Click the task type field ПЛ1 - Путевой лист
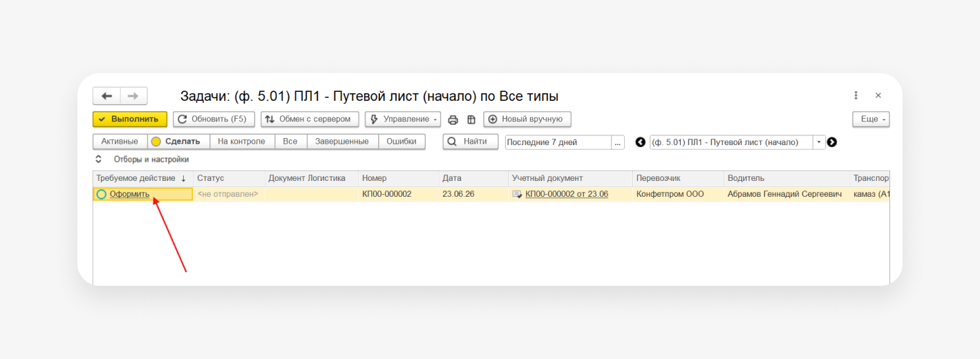Screen dimensions: 980x359 tap(731, 142)
